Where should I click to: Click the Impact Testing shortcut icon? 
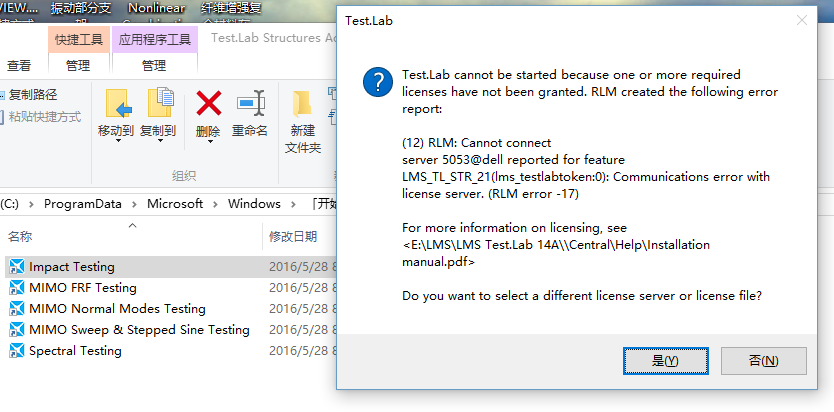point(16,267)
